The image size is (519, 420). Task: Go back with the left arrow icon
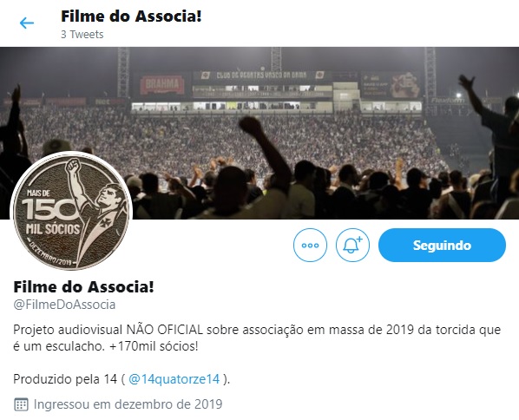[x=27, y=23]
